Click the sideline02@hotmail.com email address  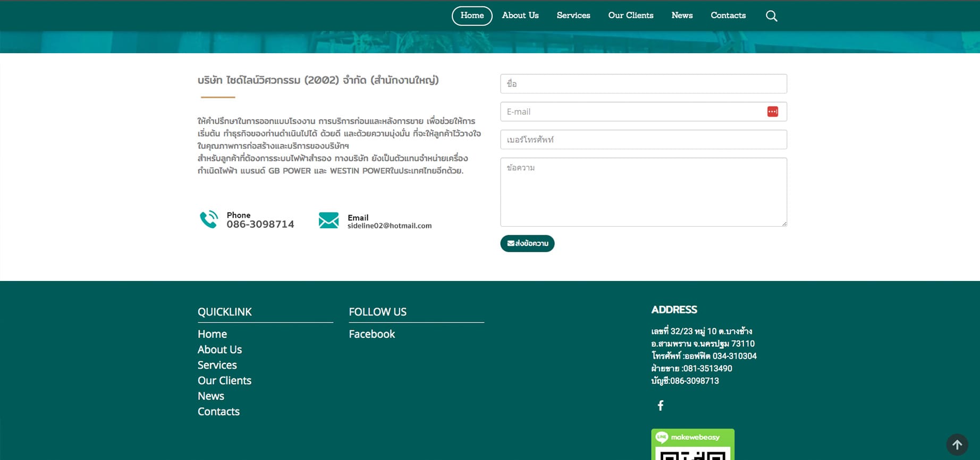coord(389,226)
